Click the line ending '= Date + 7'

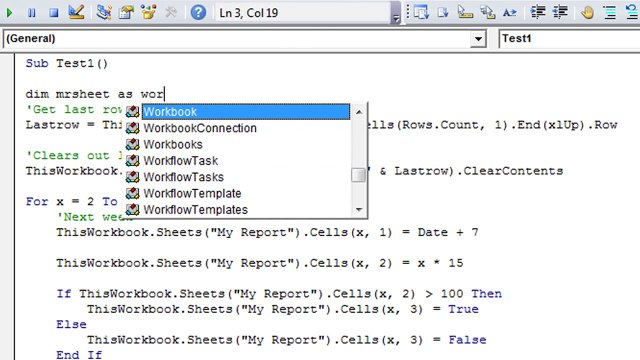tap(267, 233)
